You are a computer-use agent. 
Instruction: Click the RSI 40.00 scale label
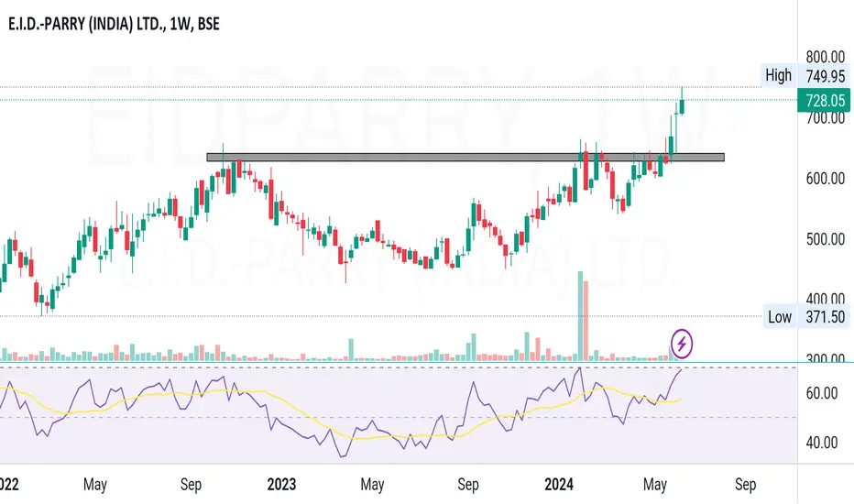(821, 442)
